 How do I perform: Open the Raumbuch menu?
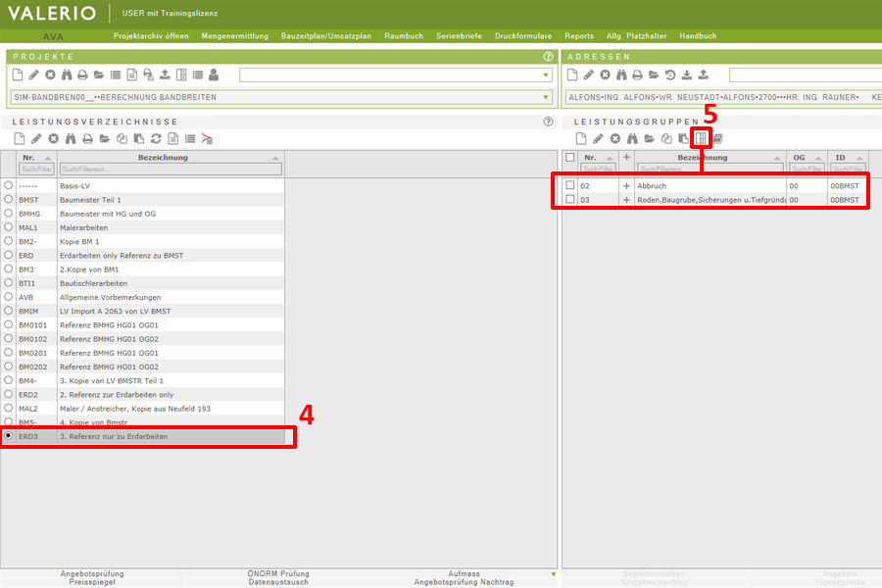[404, 35]
